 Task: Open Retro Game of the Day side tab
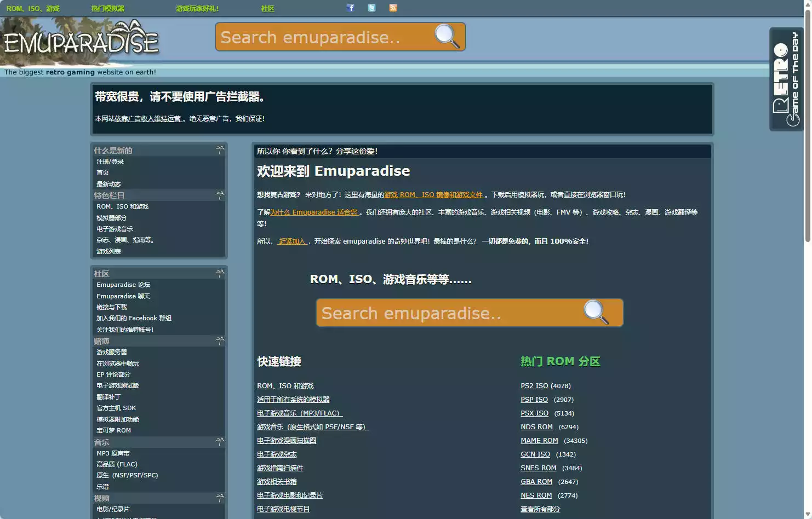click(786, 79)
